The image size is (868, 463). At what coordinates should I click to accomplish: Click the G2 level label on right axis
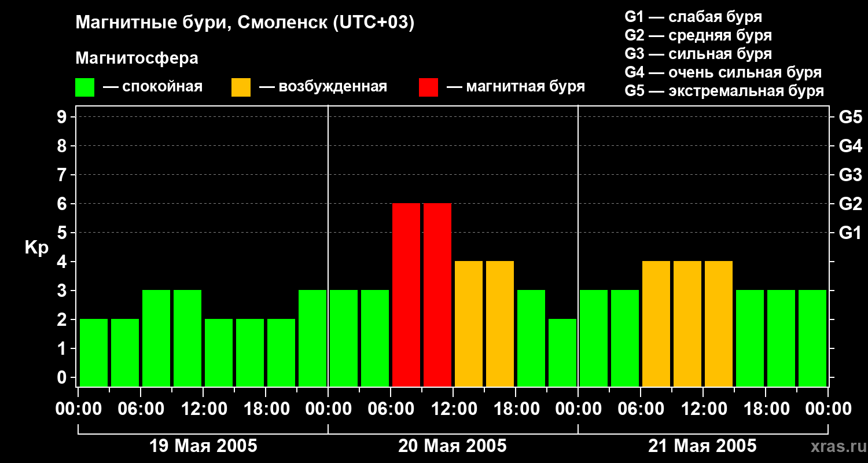pyautogui.click(x=851, y=204)
